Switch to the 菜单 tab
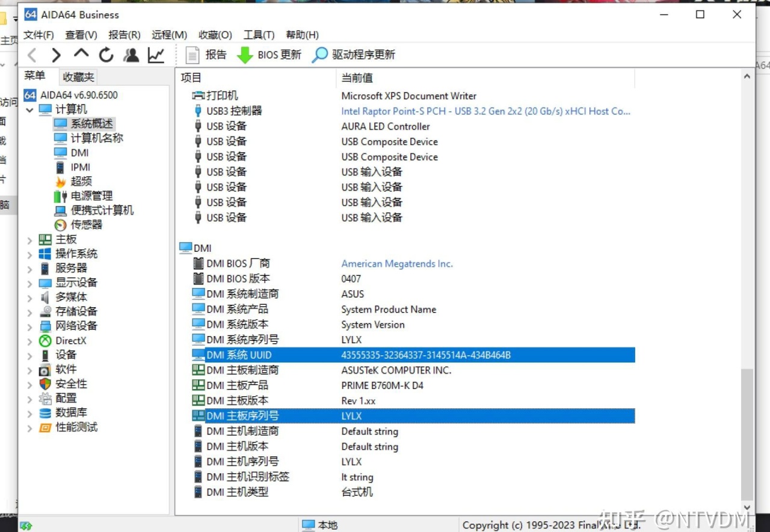The height and width of the screenshot is (532, 770). tap(35, 76)
